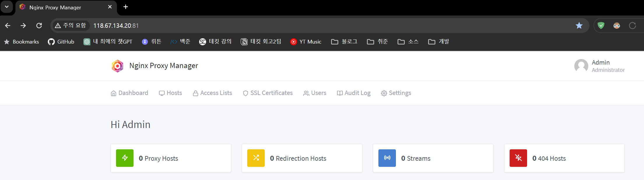Reload the page
Viewport: 644px width, 180px height.
click(39, 26)
